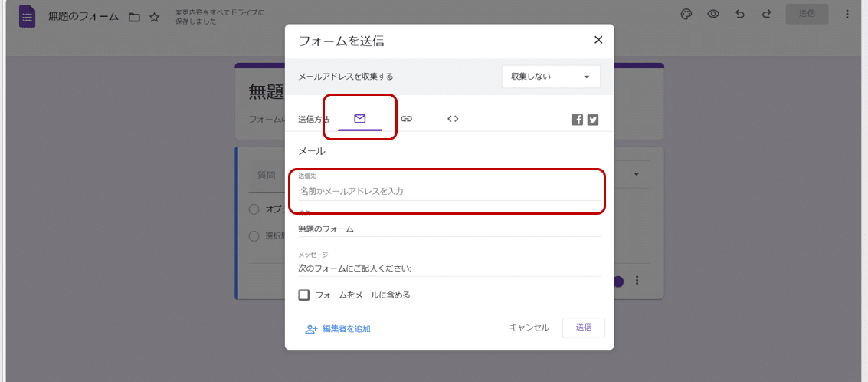Share the form via Twitter icon
Image resolution: width=868 pixels, height=382 pixels.
coord(593,120)
